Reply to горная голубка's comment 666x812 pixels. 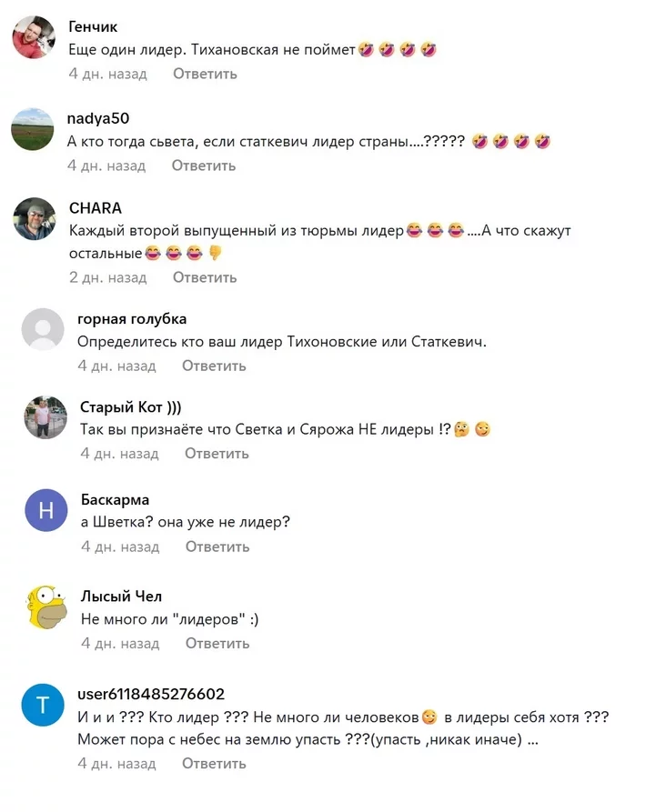(x=214, y=366)
